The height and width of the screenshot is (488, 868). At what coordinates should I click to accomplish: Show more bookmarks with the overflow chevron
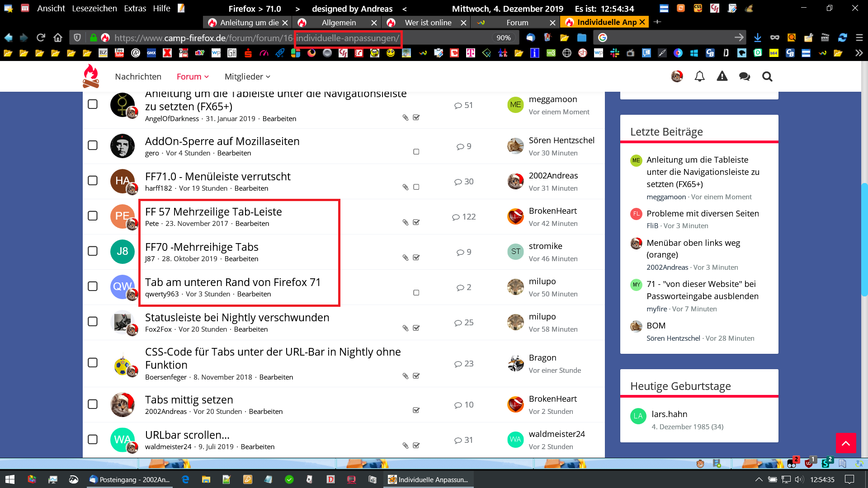pyautogui.click(x=859, y=53)
